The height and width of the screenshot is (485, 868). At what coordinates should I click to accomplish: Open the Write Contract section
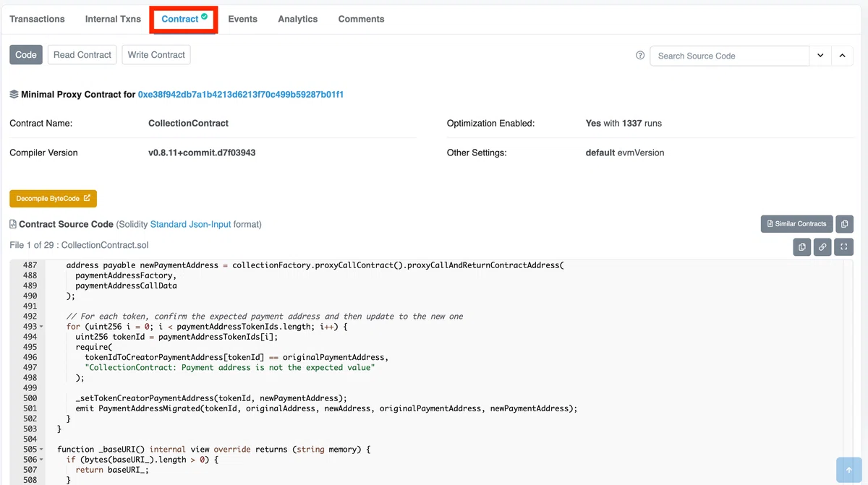point(156,55)
